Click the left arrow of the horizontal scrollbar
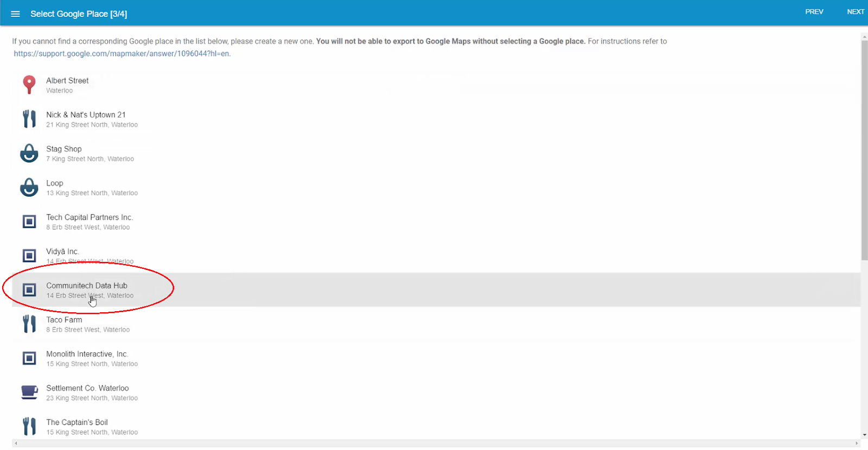This screenshot has height=450, width=868. click(x=16, y=443)
